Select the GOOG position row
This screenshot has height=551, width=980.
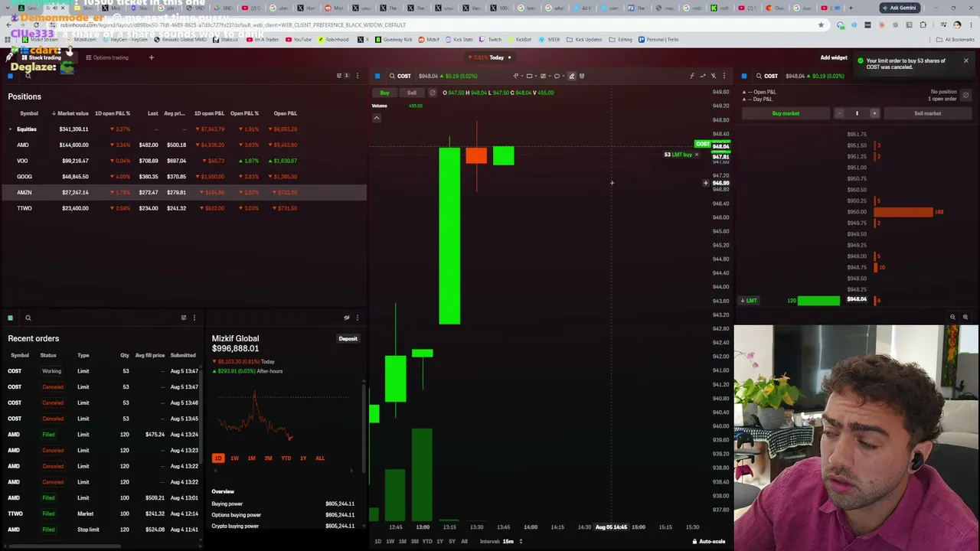(x=184, y=177)
